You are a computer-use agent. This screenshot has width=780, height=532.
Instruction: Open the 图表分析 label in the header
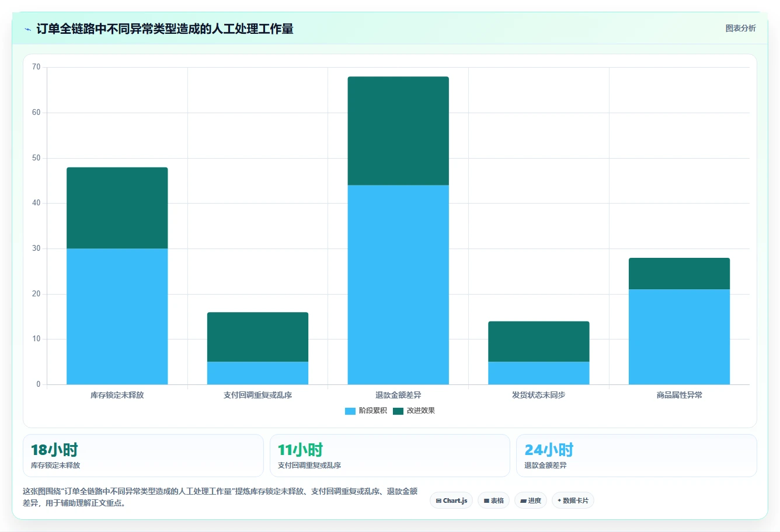740,28
